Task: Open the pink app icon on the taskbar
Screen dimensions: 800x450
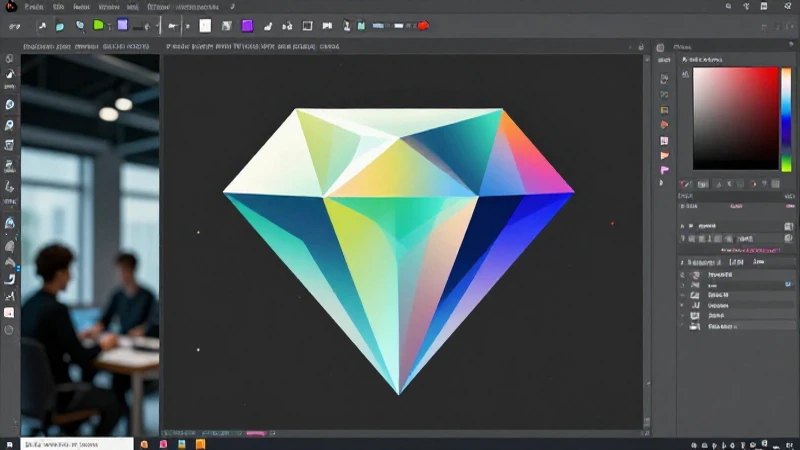Action: [163, 444]
